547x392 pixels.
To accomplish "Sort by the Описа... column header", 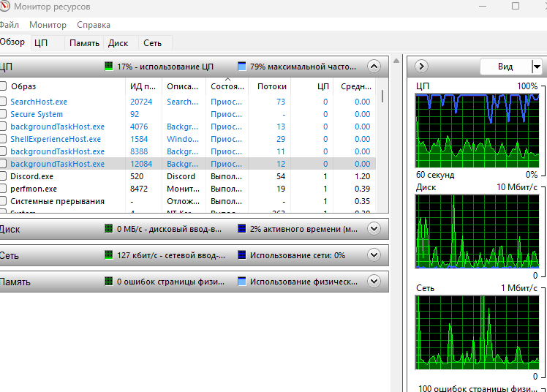I will 184,86.
